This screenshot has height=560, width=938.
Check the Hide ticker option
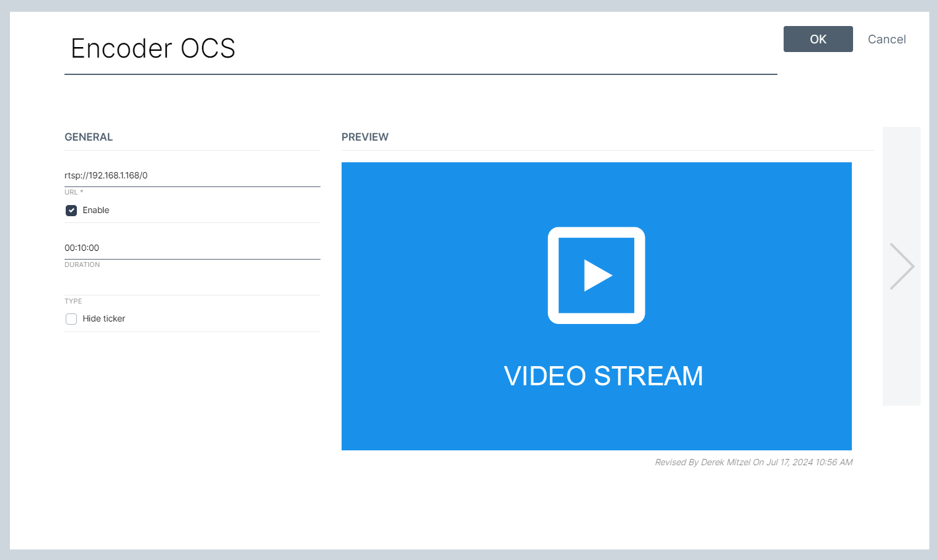pyautogui.click(x=71, y=318)
